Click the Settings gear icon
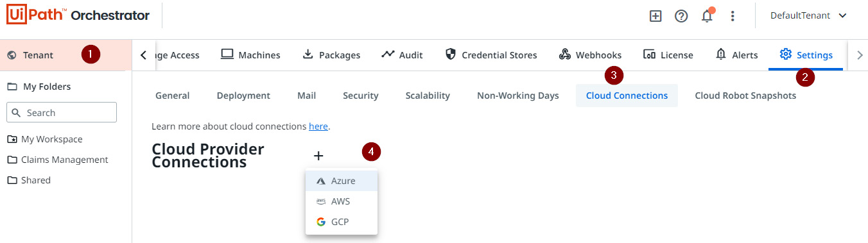 tap(785, 54)
